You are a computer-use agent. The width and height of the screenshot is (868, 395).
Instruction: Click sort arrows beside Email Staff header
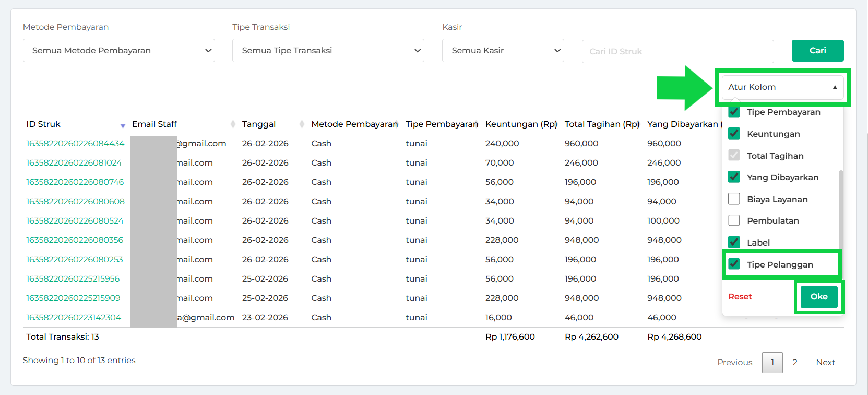coord(233,124)
